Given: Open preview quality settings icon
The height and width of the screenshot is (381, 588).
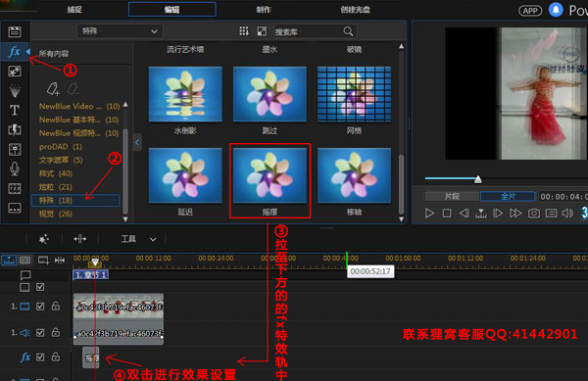Looking at the screenshot, I should click(551, 214).
